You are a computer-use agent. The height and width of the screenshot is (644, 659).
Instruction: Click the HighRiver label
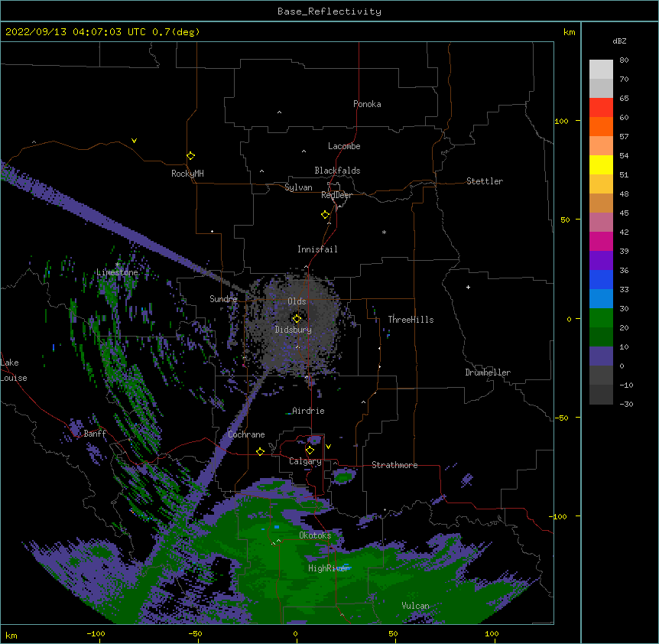coord(329,568)
